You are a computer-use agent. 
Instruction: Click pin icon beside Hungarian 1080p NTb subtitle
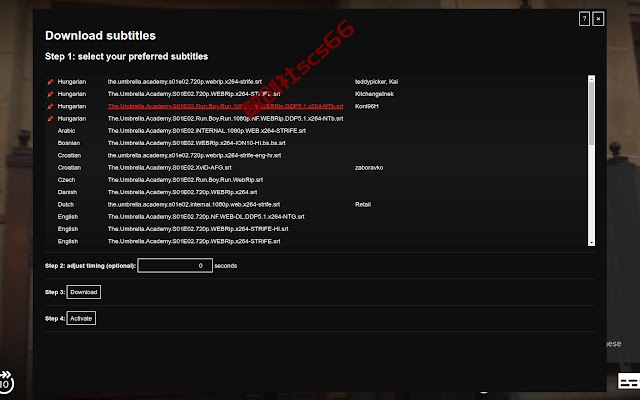coord(50,118)
